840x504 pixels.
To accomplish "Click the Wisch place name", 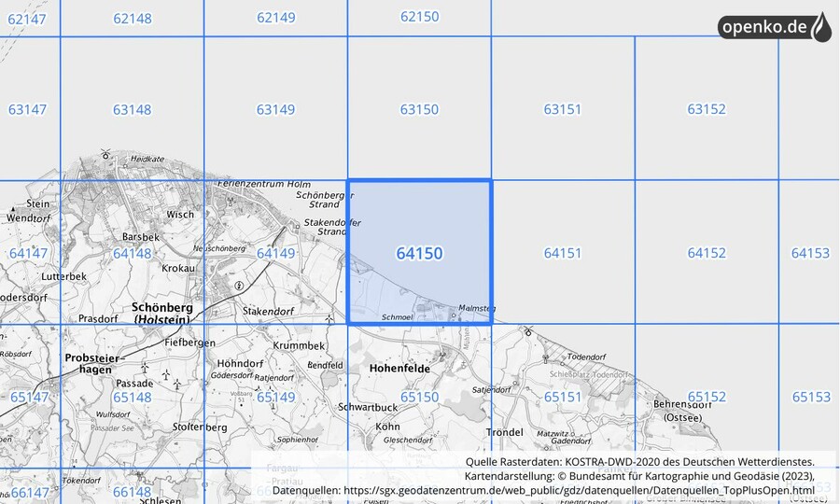I will pos(180,215).
